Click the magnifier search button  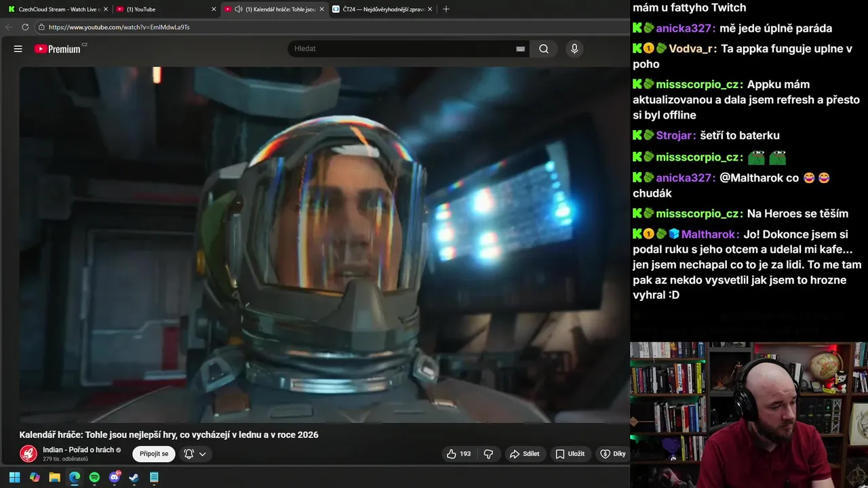(x=544, y=49)
